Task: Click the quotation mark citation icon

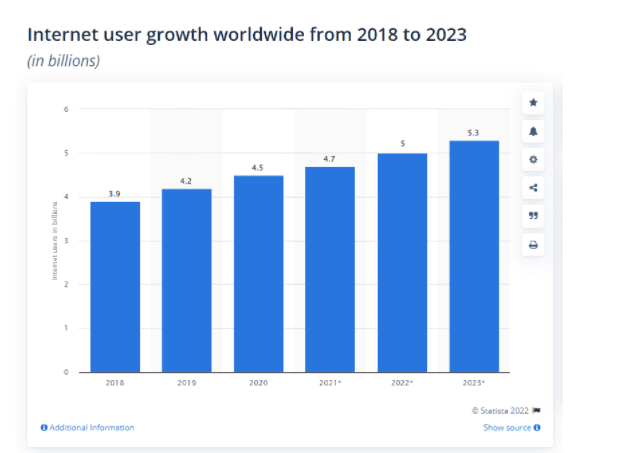Action: pyautogui.click(x=533, y=216)
